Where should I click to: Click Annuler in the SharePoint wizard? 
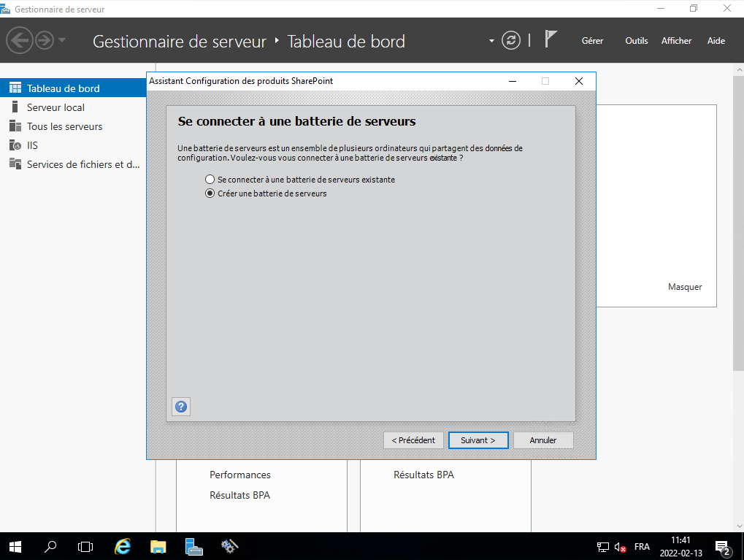[x=543, y=440]
